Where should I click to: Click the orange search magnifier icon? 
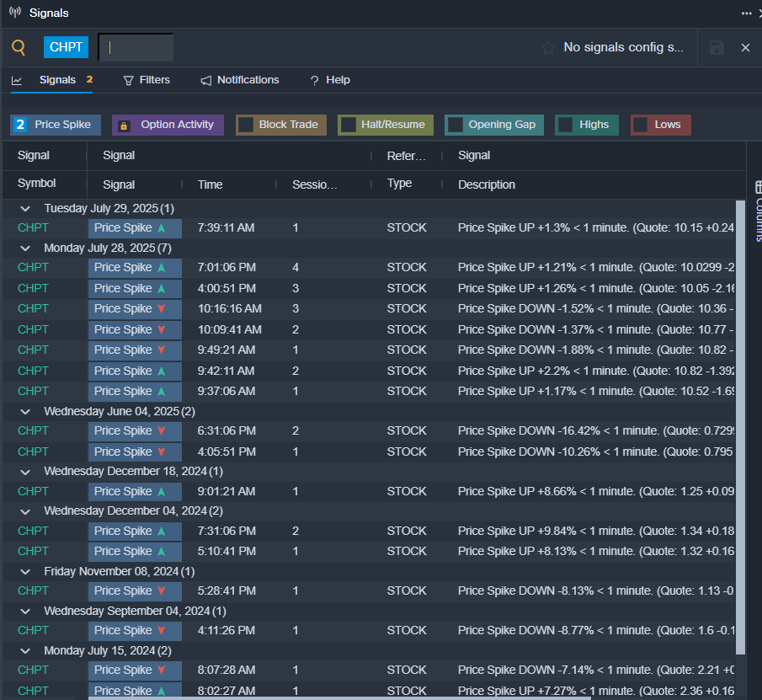[x=19, y=47]
